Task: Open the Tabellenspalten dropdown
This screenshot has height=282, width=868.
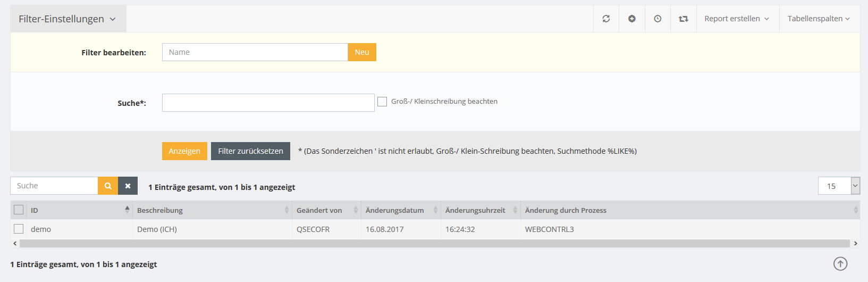Action: click(x=819, y=19)
